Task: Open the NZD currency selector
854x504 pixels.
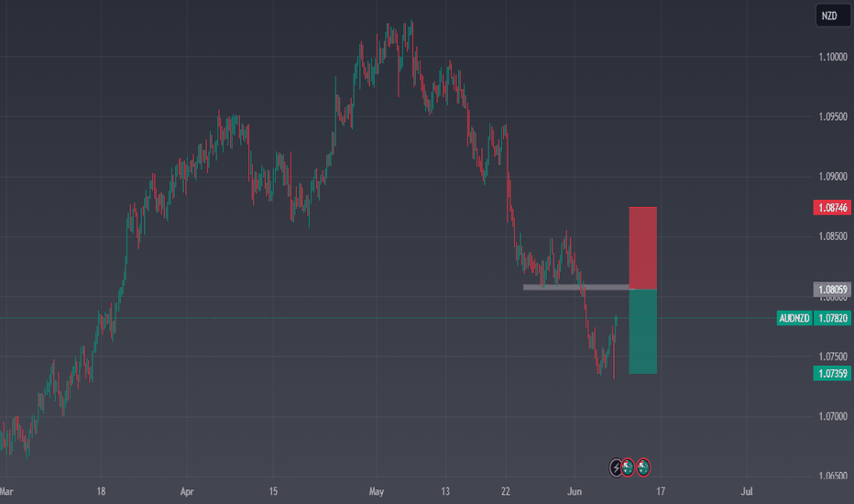Action: coord(833,16)
